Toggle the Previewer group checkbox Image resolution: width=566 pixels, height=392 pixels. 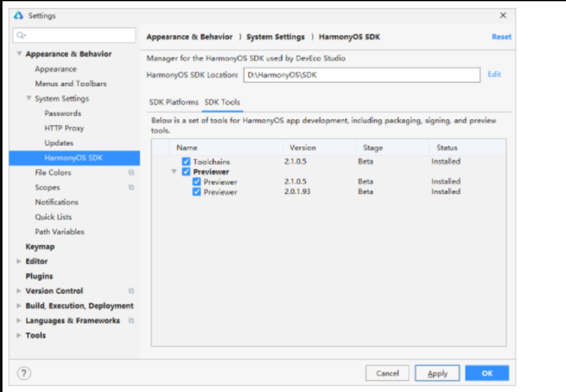coord(186,171)
